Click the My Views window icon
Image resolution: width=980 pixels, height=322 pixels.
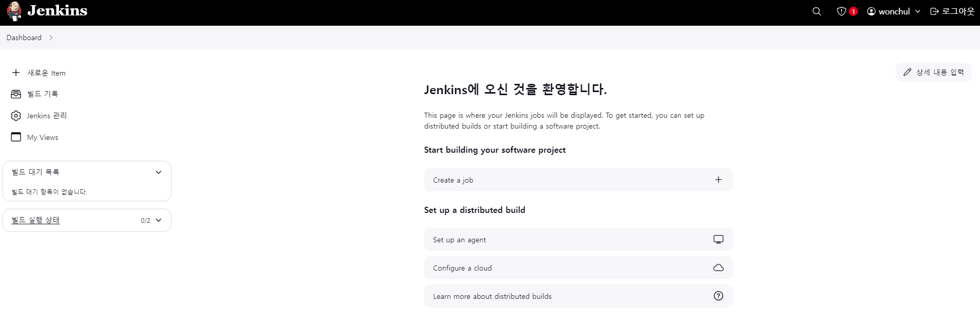pyautogui.click(x=16, y=137)
